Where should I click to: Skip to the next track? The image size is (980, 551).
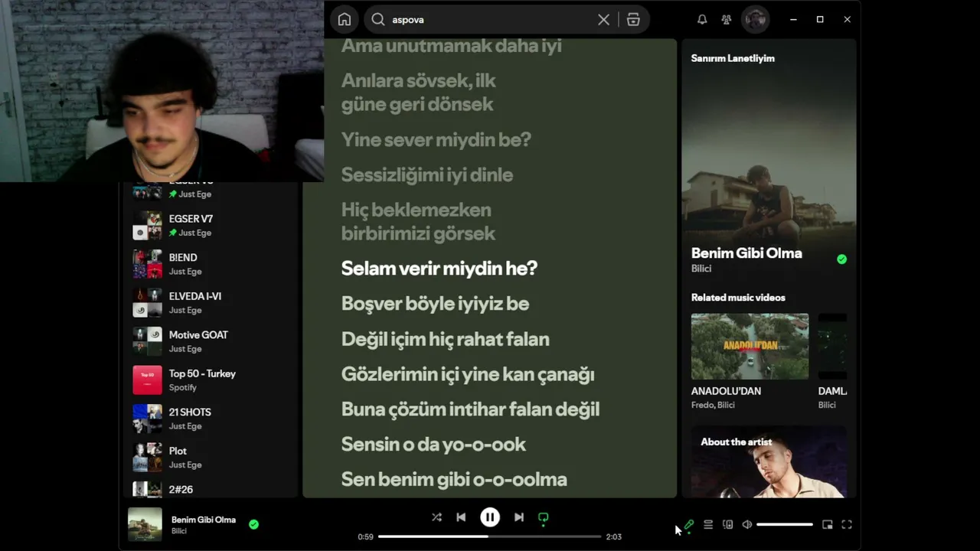(x=519, y=517)
